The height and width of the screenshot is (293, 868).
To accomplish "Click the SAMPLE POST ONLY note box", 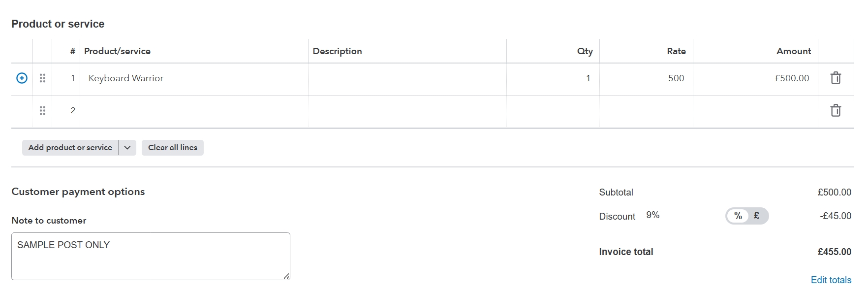I will [151, 257].
